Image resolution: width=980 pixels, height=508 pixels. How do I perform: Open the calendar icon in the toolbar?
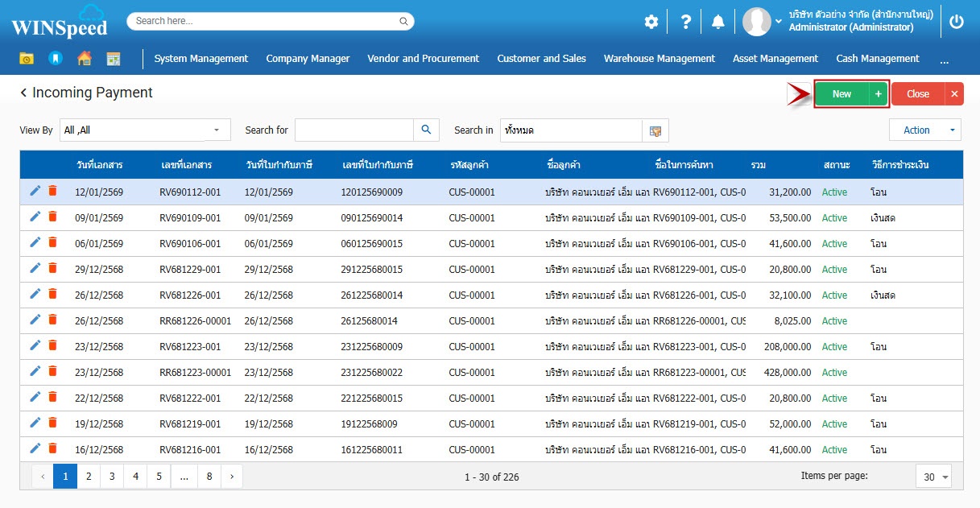pos(114,58)
